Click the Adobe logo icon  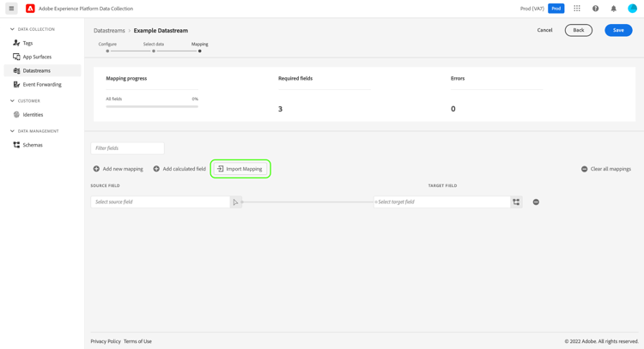click(30, 9)
